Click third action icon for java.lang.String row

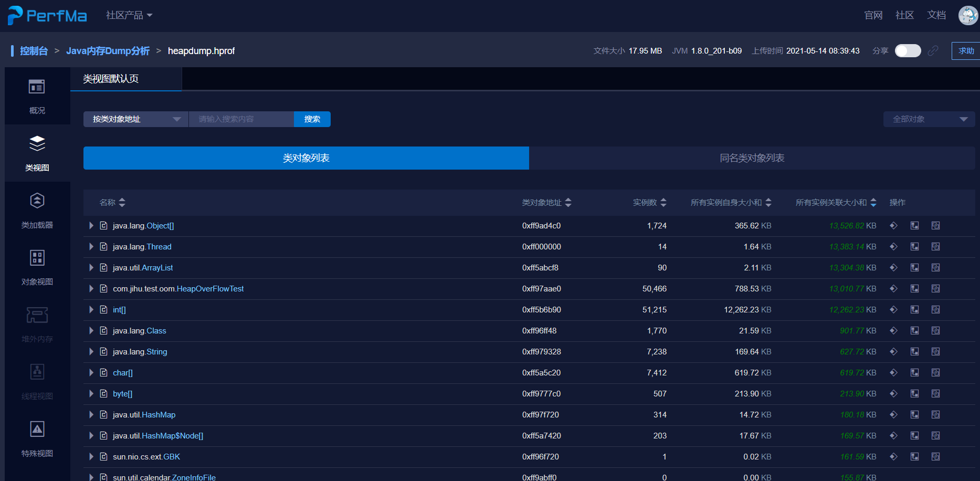pyautogui.click(x=935, y=352)
